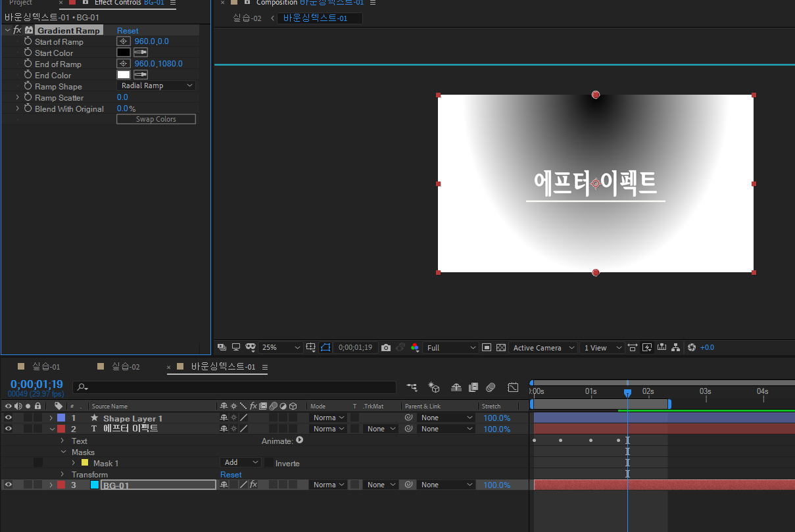Collapse the Gradient Ramp effect
795x532 pixels.
pyautogui.click(x=7, y=30)
